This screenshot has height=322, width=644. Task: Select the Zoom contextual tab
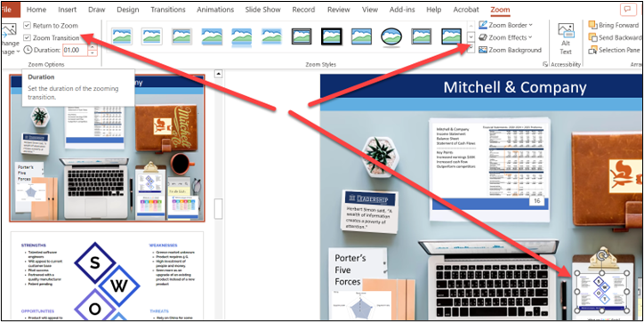[x=500, y=10]
